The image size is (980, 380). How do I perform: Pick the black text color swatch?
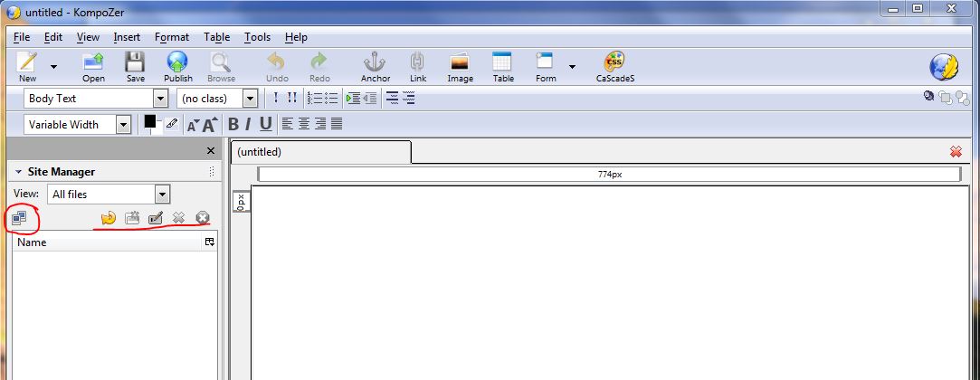[150, 122]
